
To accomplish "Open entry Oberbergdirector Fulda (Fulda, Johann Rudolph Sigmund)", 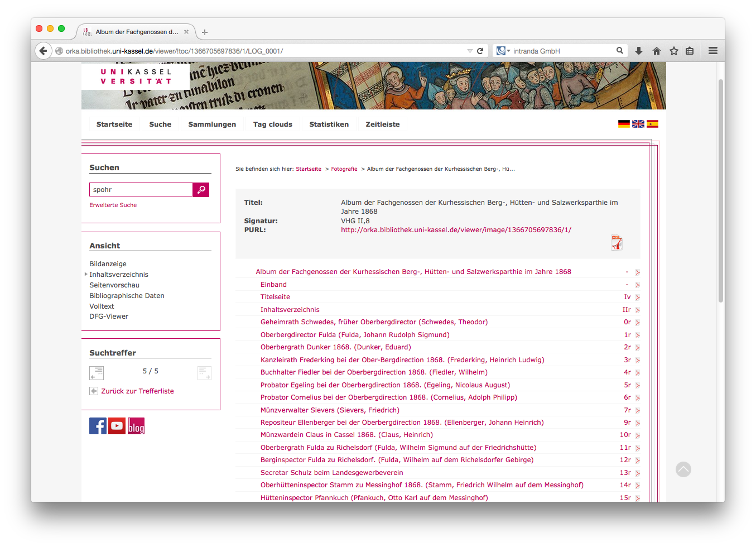I will [355, 335].
